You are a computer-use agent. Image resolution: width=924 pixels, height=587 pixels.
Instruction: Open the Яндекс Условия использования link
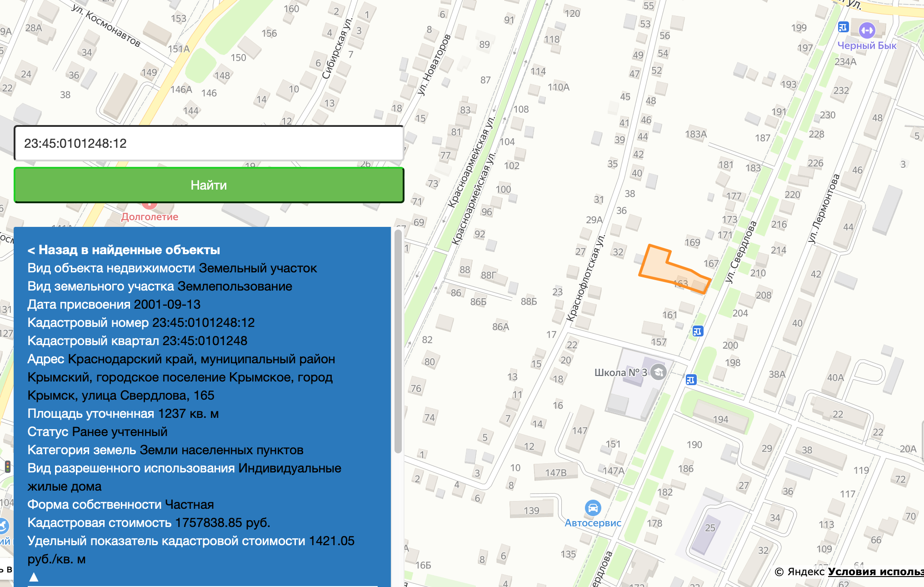[x=875, y=572]
